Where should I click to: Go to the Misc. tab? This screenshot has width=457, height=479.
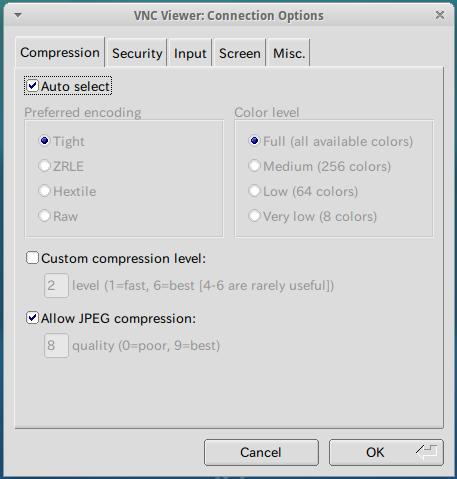(289, 53)
